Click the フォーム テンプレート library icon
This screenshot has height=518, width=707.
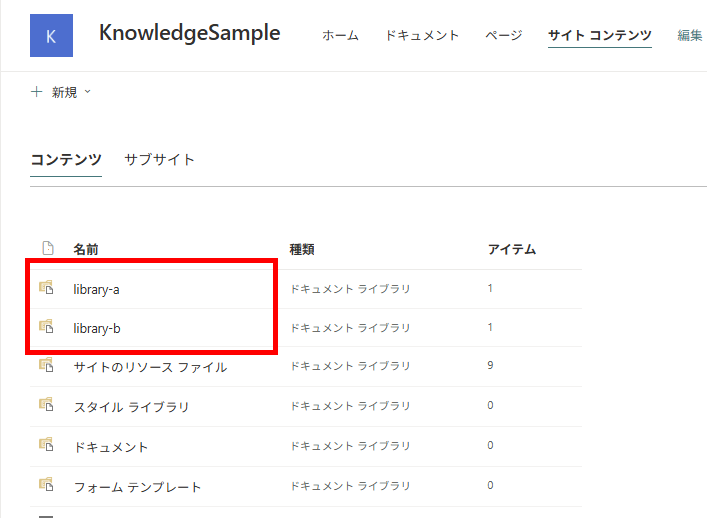click(46, 485)
